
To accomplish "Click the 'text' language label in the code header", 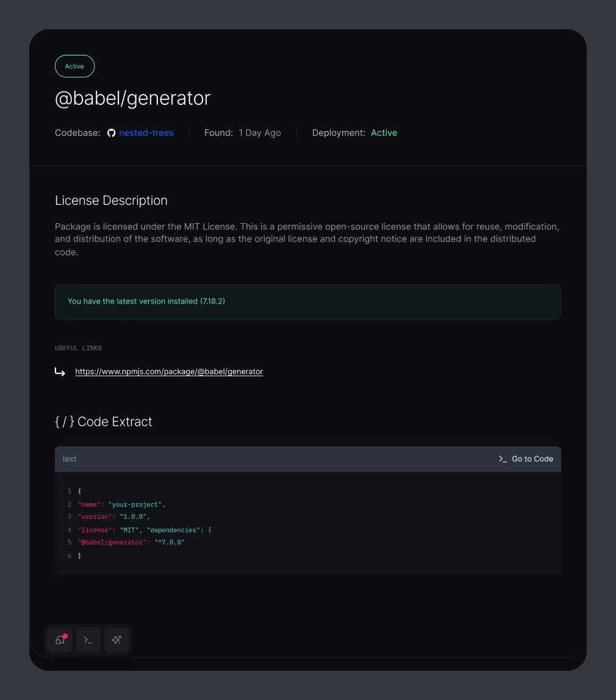I will click(69, 459).
